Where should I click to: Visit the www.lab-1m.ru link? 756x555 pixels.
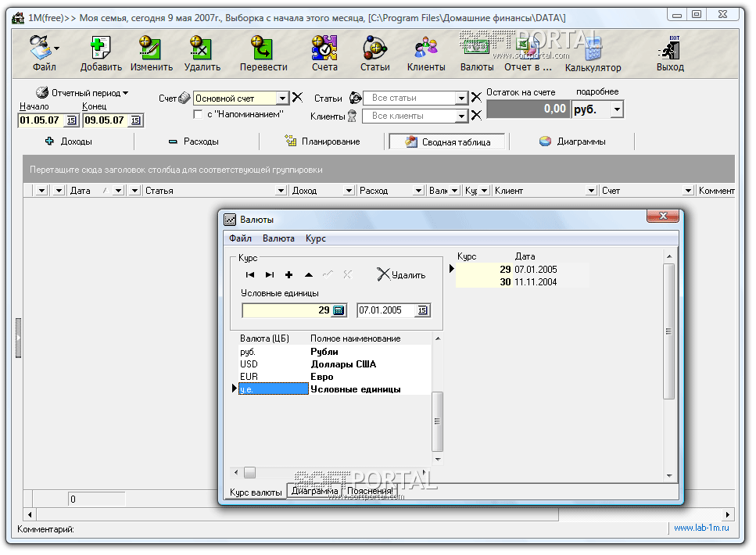click(x=701, y=528)
